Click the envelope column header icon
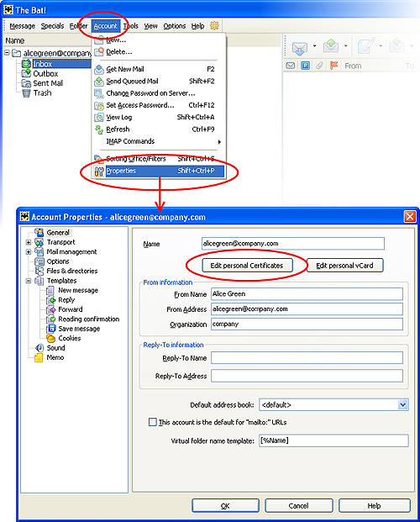 290,66
